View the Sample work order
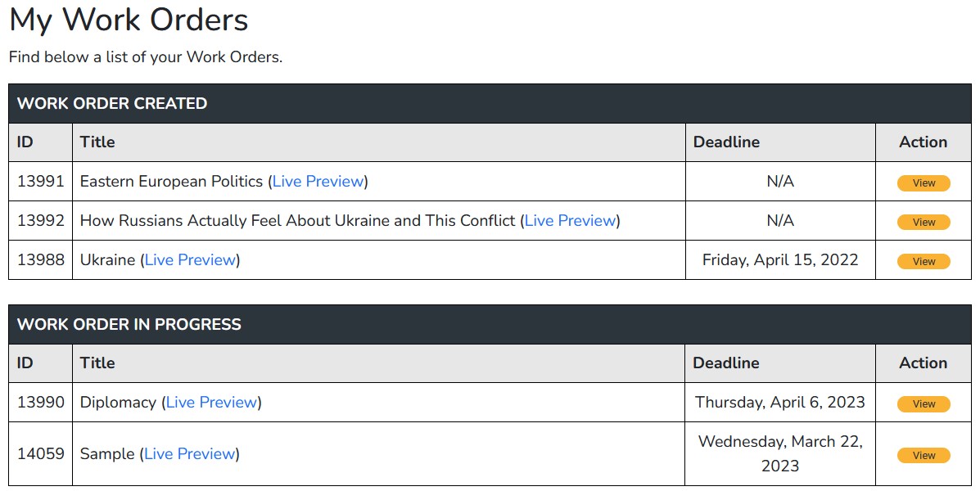The height and width of the screenshot is (491, 980). [x=923, y=455]
